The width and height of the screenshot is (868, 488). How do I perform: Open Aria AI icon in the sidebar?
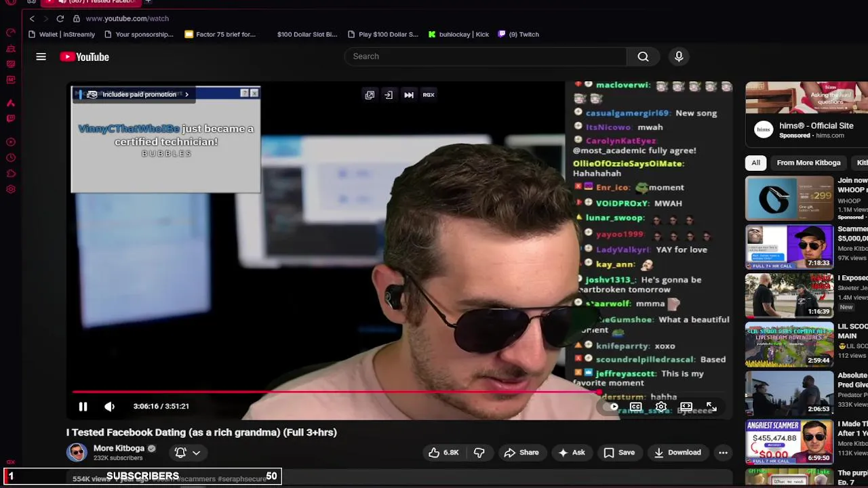[x=11, y=103]
